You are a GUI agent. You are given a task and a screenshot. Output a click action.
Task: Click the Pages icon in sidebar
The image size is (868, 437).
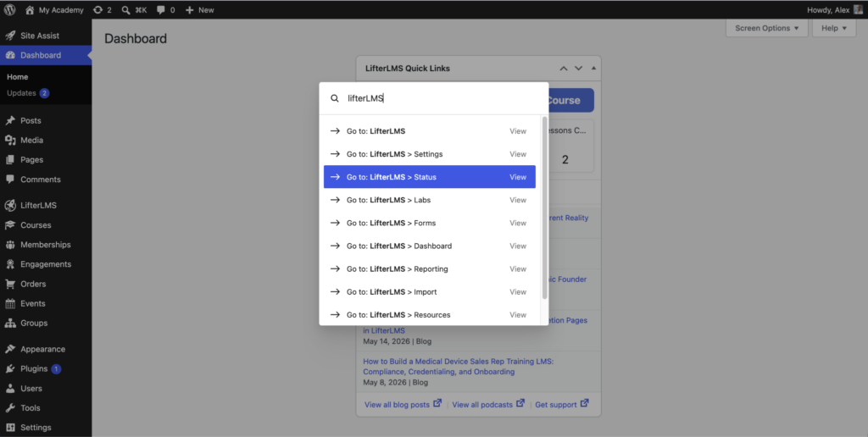coord(10,160)
